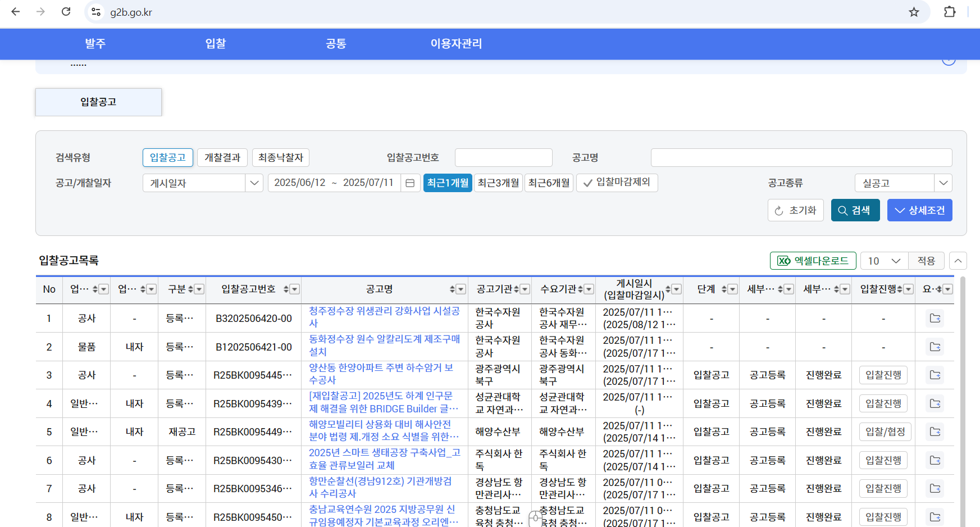Select the 개찰결과 search type
The width and height of the screenshot is (980, 527).
[x=222, y=158]
